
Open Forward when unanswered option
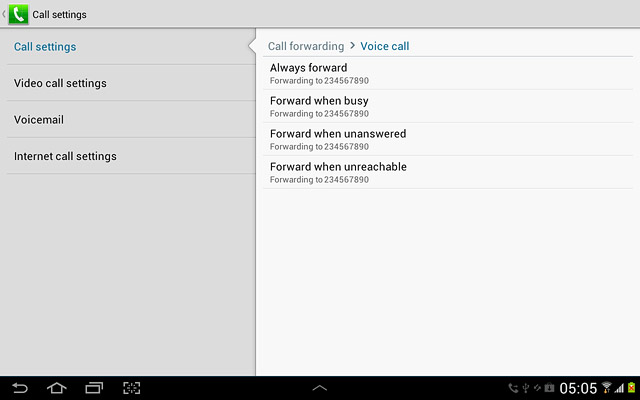[448, 139]
